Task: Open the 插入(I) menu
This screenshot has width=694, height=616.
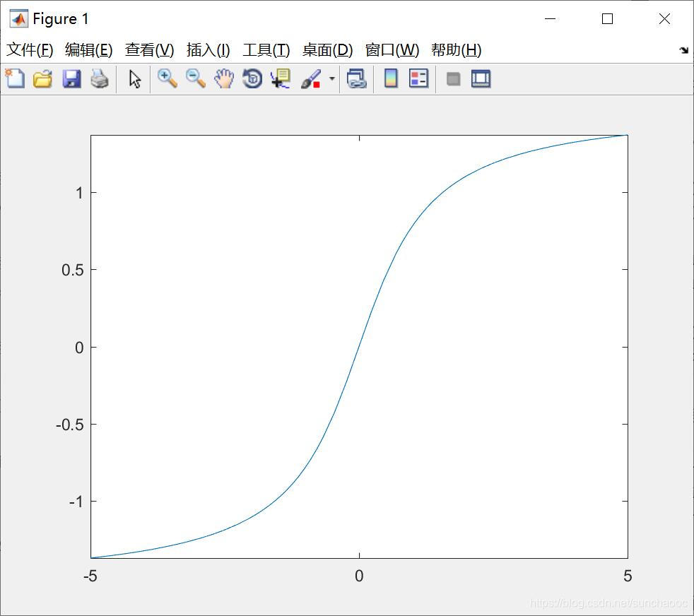Action: 208,49
